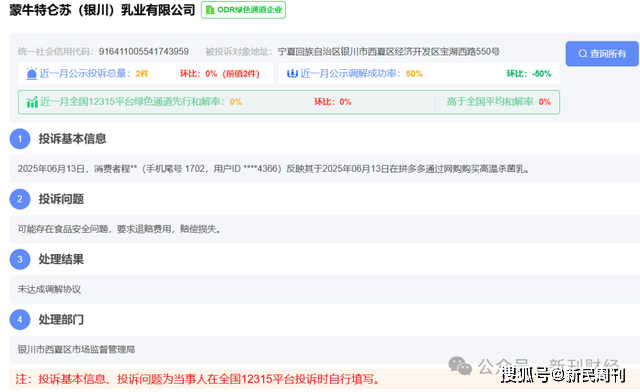Click the 50% mediation success value
The image size is (640, 392).
(x=414, y=74)
